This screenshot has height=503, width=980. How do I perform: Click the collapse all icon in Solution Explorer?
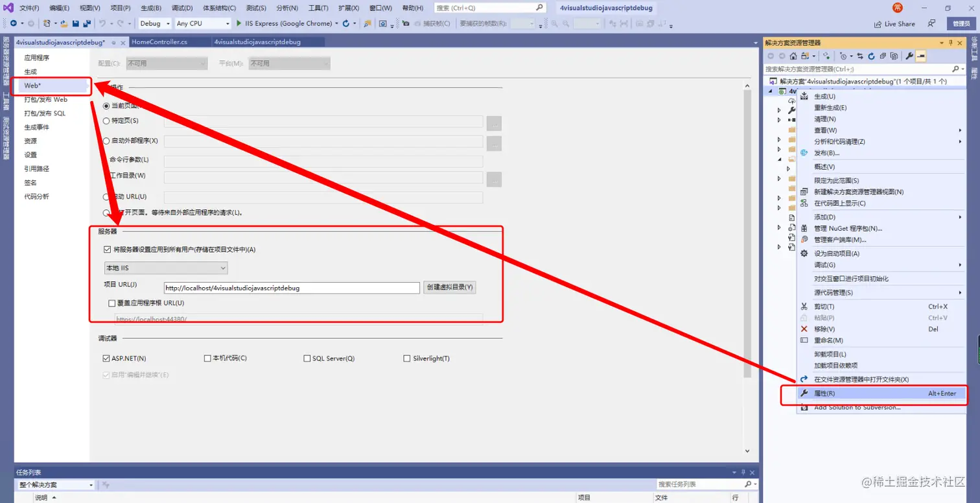click(x=883, y=56)
